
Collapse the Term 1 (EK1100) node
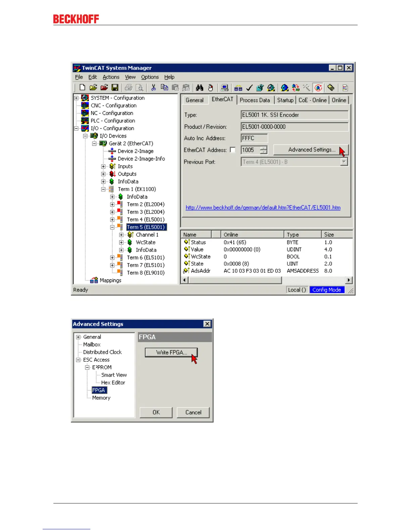click(103, 189)
